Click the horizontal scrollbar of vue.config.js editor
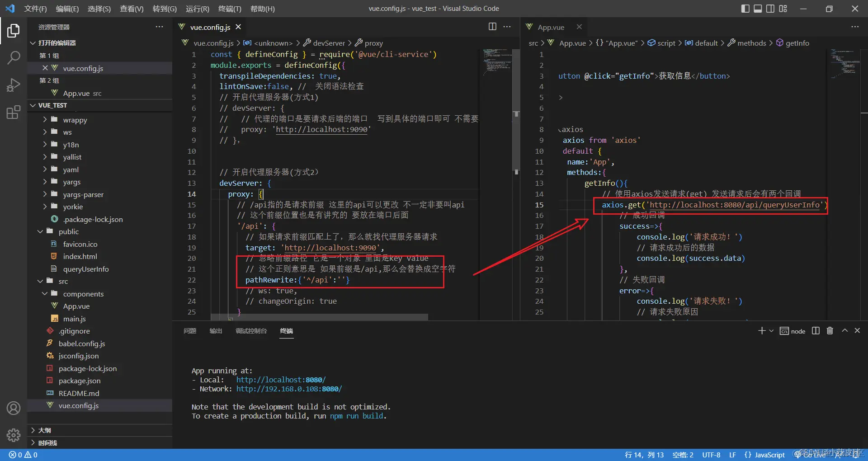This screenshot has width=868, height=461. click(320, 317)
